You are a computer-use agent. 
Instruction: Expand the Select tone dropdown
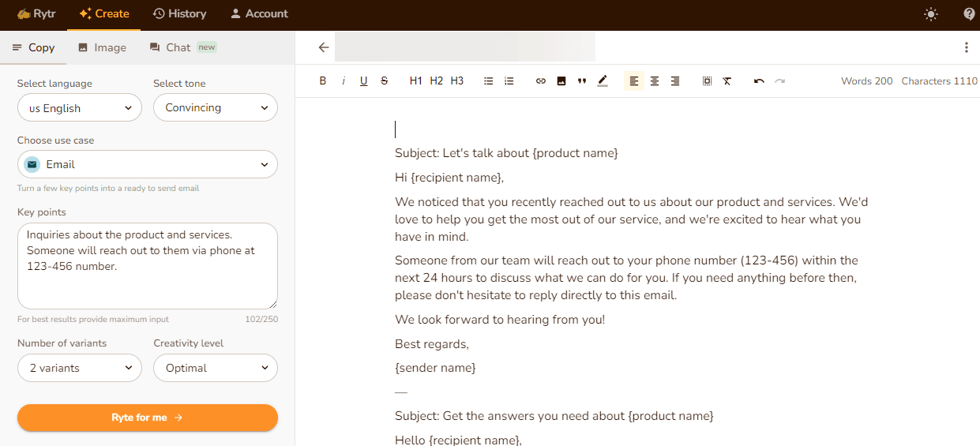click(216, 108)
